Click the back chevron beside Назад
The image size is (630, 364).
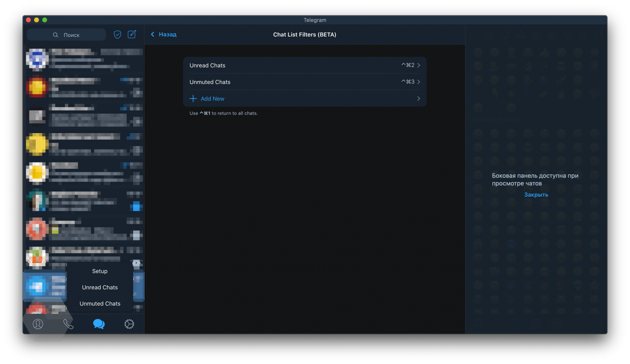click(x=152, y=34)
